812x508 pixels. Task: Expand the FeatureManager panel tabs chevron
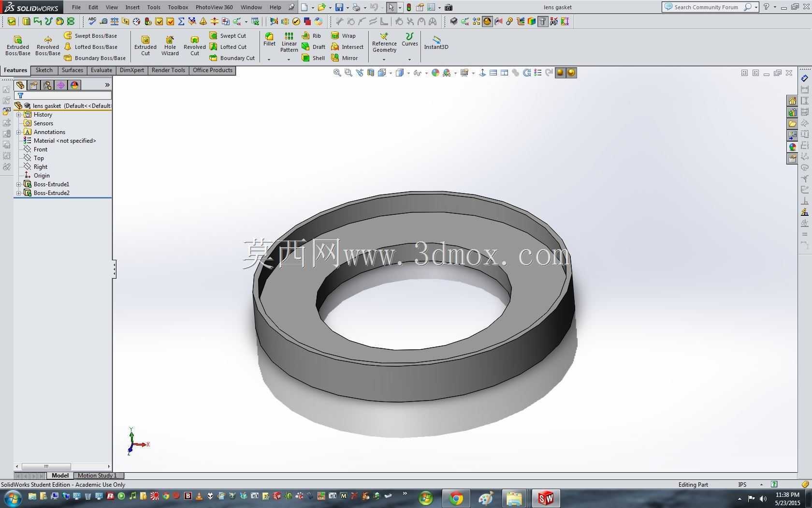pyautogui.click(x=107, y=85)
